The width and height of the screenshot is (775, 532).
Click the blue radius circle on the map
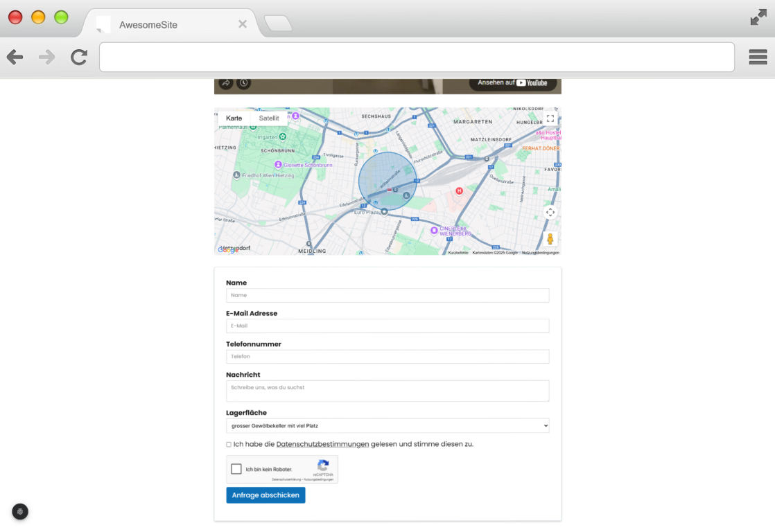pos(387,181)
